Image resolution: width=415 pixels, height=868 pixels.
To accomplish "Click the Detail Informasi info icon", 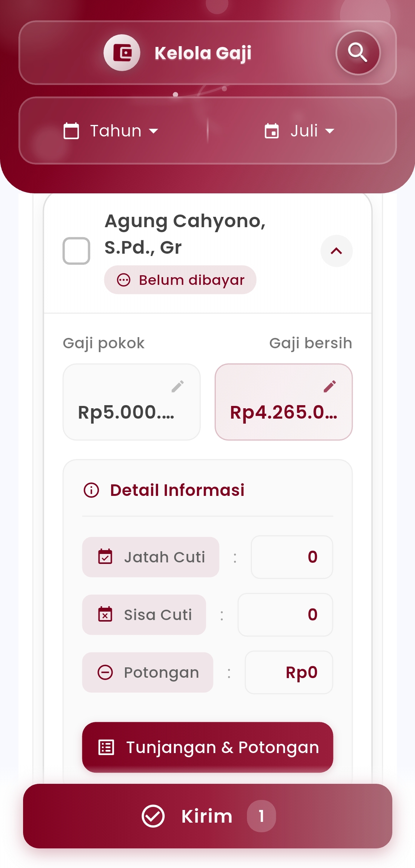I will (x=92, y=490).
